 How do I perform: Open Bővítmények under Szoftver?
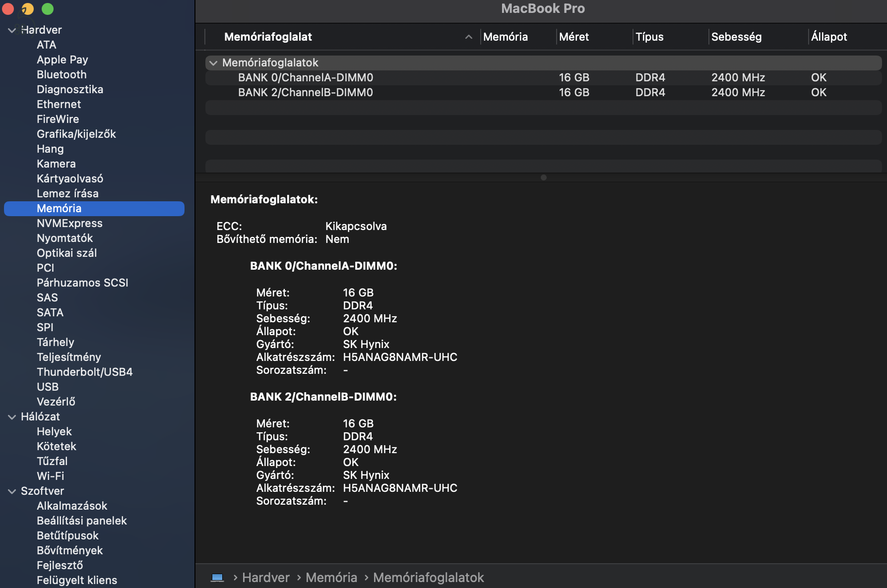coord(70,551)
